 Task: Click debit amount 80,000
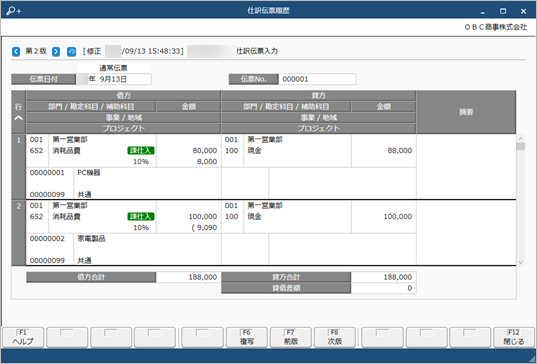[205, 151]
